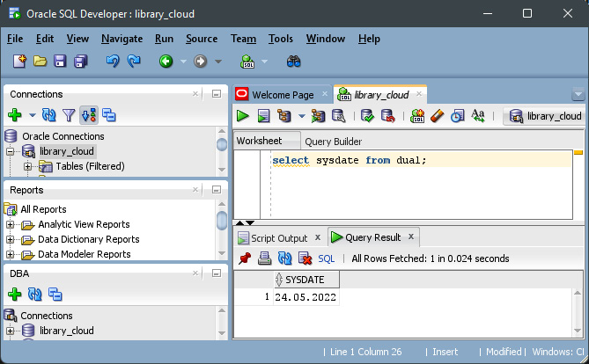Select the 24.05.2022 result cell
Image resolution: width=589 pixels, height=364 pixels.
coord(306,297)
